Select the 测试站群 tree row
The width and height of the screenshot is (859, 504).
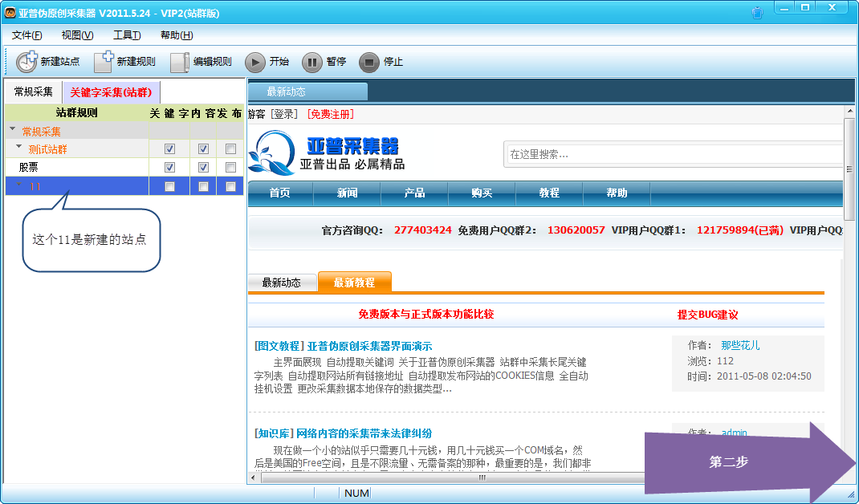coord(124,149)
